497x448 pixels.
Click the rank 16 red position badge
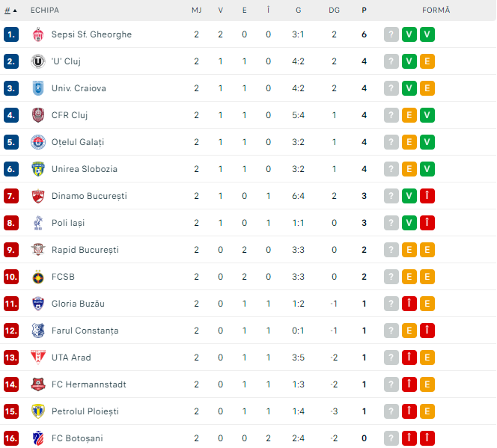click(x=10, y=438)
